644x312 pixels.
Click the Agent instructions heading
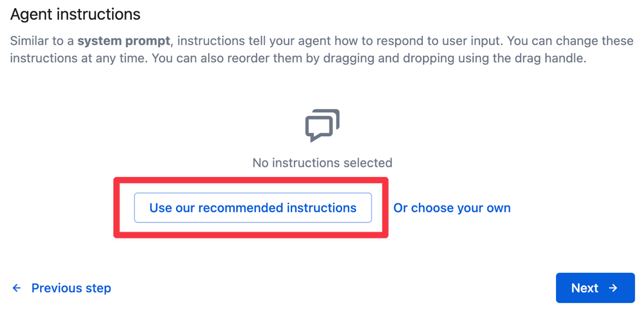pyautogui.click(x=75, y=14)
